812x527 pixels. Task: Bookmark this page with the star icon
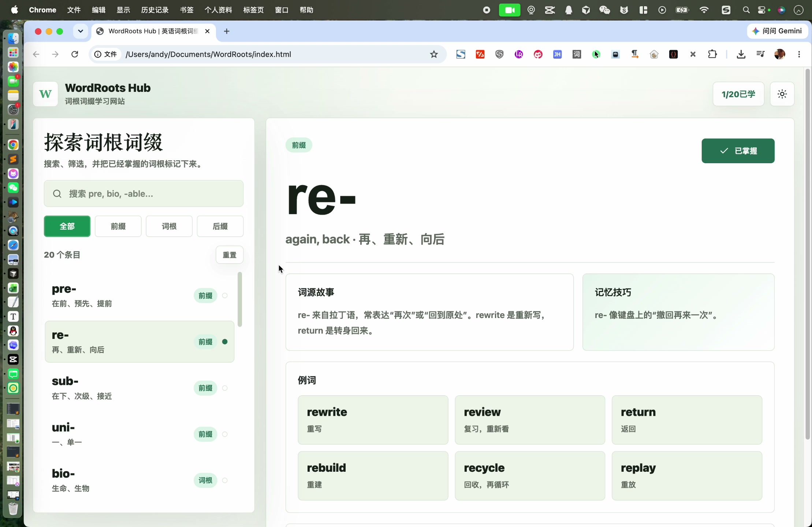point(434,54)
